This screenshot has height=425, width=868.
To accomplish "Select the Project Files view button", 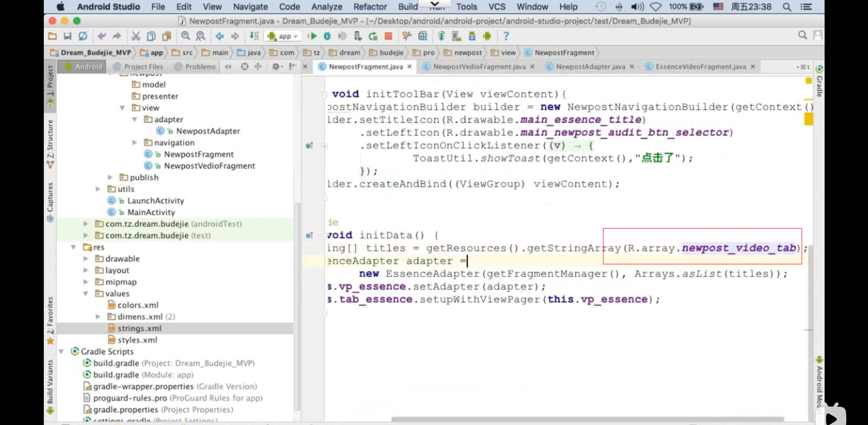I will [139, 67].
